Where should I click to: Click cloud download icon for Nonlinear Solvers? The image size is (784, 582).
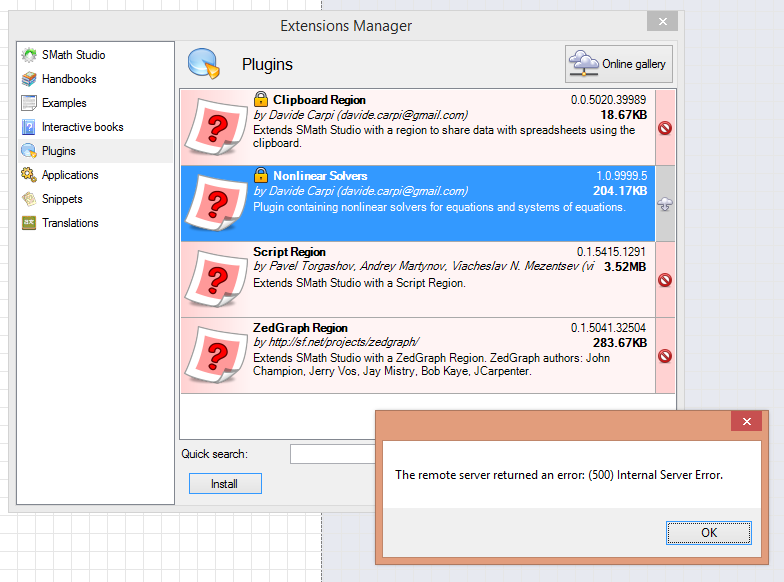coord(665,204)
